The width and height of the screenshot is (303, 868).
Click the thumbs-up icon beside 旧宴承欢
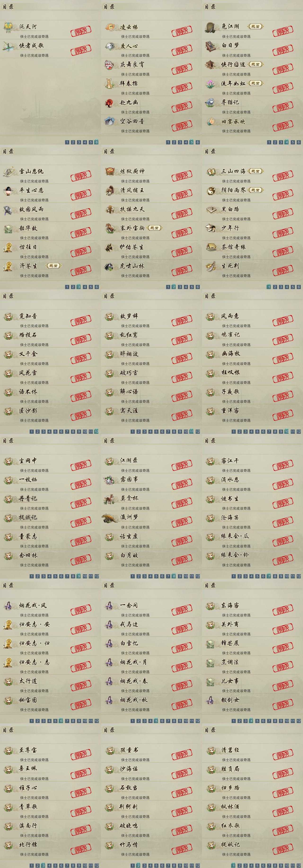211,122
